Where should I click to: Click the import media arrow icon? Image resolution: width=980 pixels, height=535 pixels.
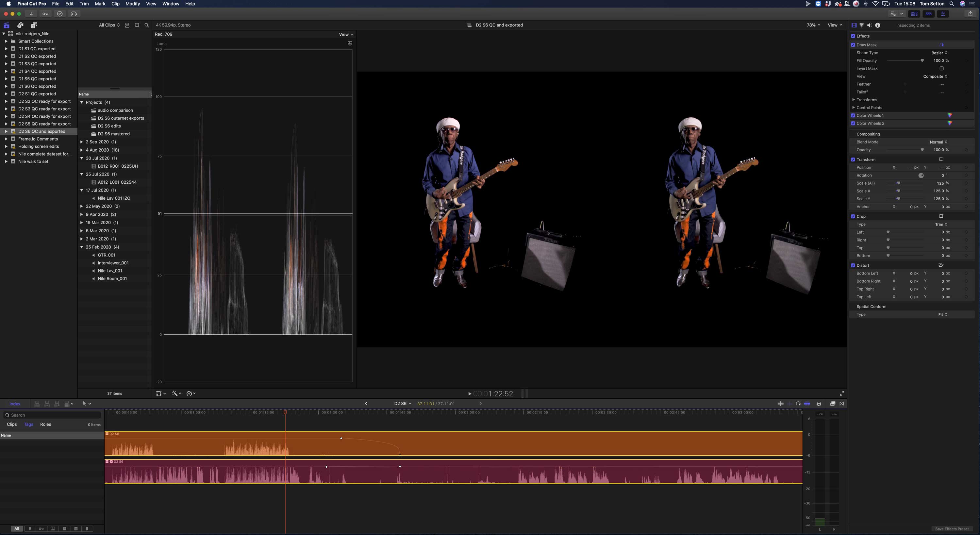[x=31, y=14]
